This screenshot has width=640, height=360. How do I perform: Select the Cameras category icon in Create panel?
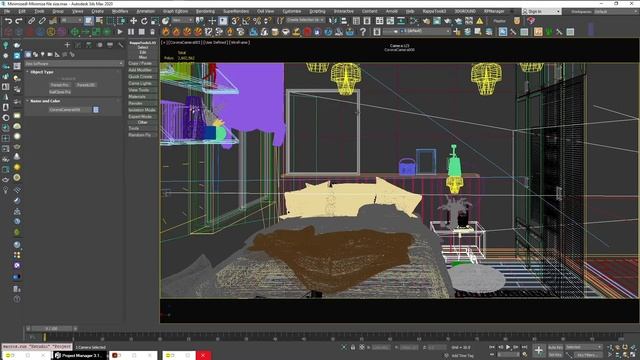50,54
